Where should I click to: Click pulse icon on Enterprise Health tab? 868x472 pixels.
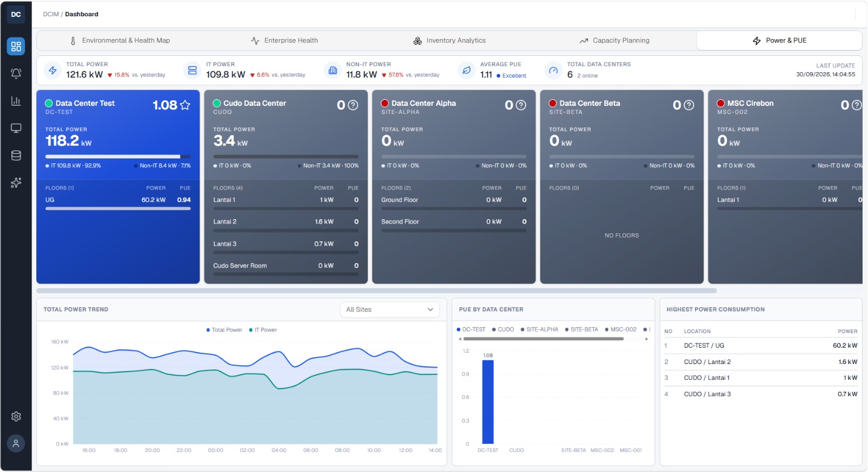(x=256, y=41)
